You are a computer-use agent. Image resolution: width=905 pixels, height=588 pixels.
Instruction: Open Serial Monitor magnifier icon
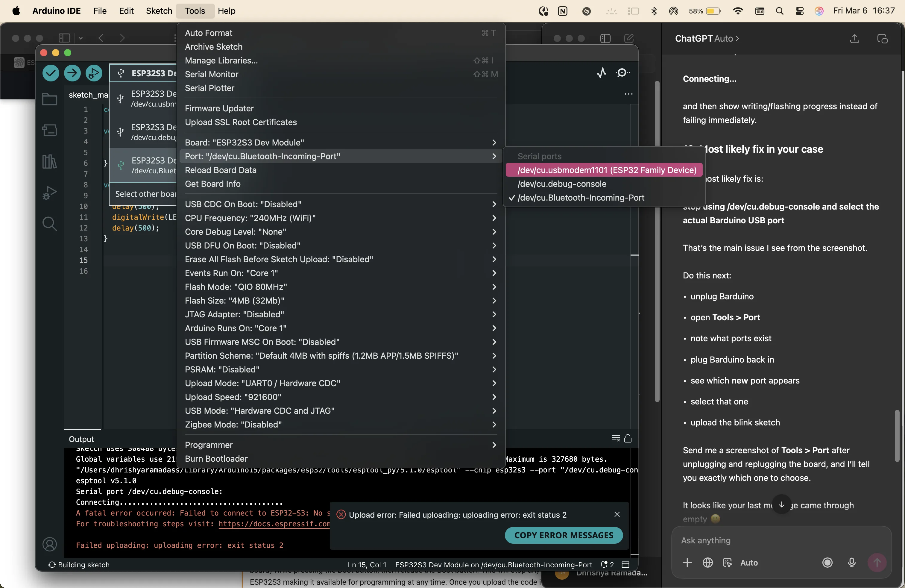point(622,73)
